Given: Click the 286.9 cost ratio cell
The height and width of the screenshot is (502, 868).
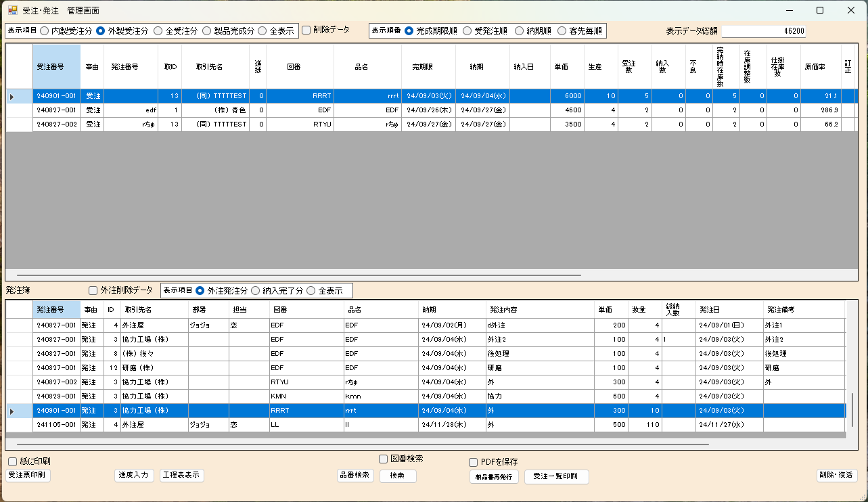Looking at the screenshot, I should [821, 110].
